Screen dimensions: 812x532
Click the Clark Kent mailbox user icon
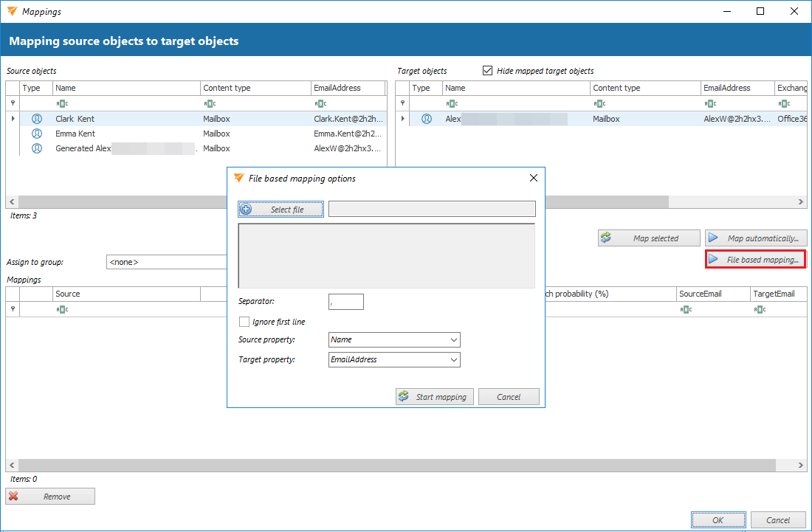click(37, 119)
